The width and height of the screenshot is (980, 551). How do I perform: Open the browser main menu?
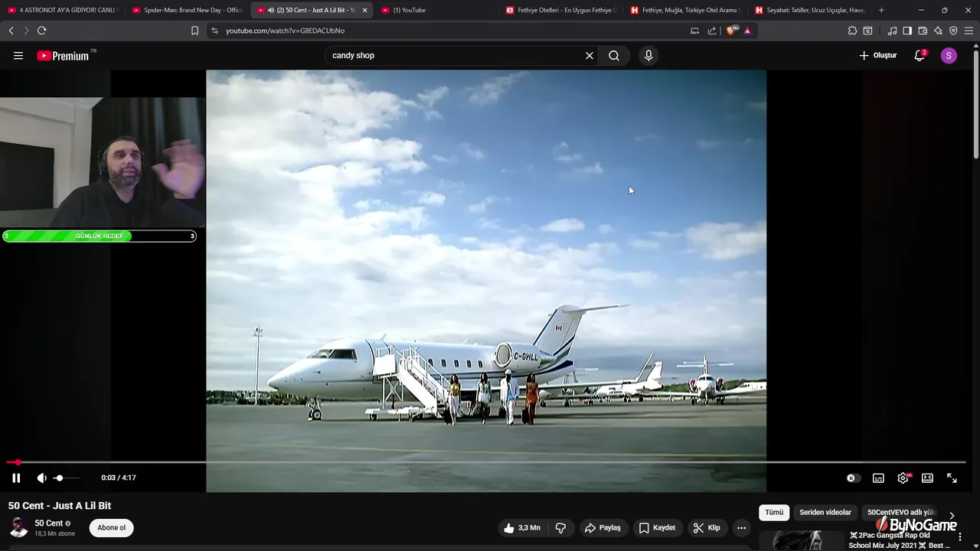969,31
